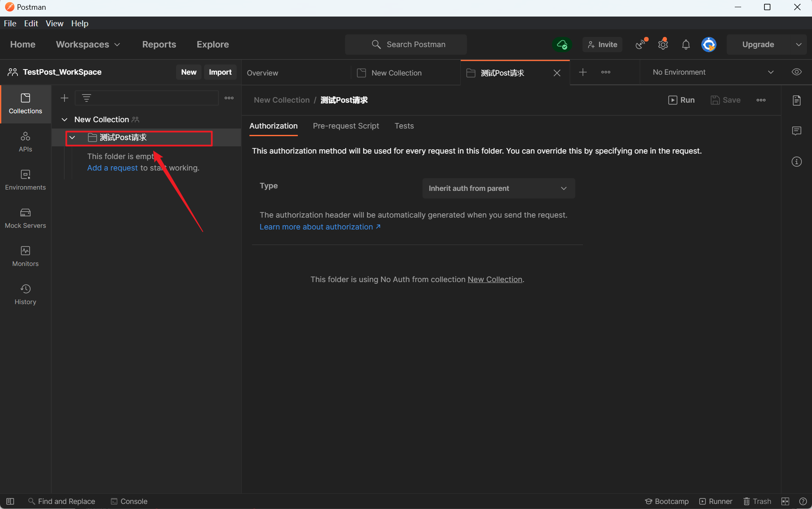Click the Add a request link
Image resolution: width=812 pixels, height=509 pixels.
[x=112, y=168]
